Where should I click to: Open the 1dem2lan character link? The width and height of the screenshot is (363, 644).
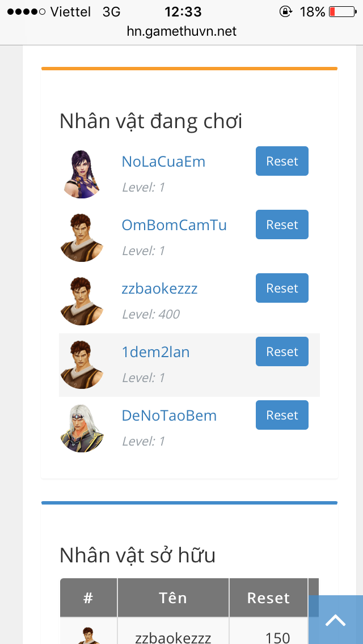click(155, 352)
